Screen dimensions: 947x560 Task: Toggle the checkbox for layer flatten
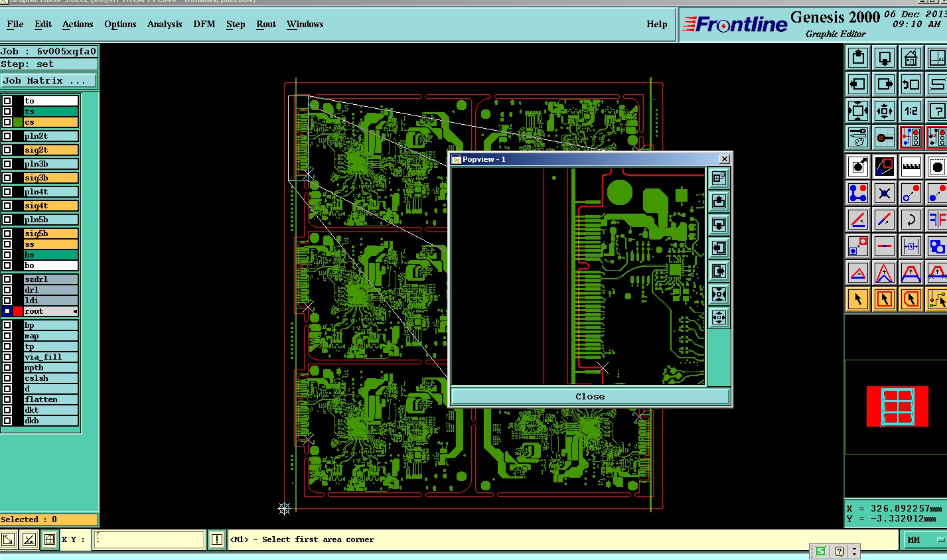[7, 399]
